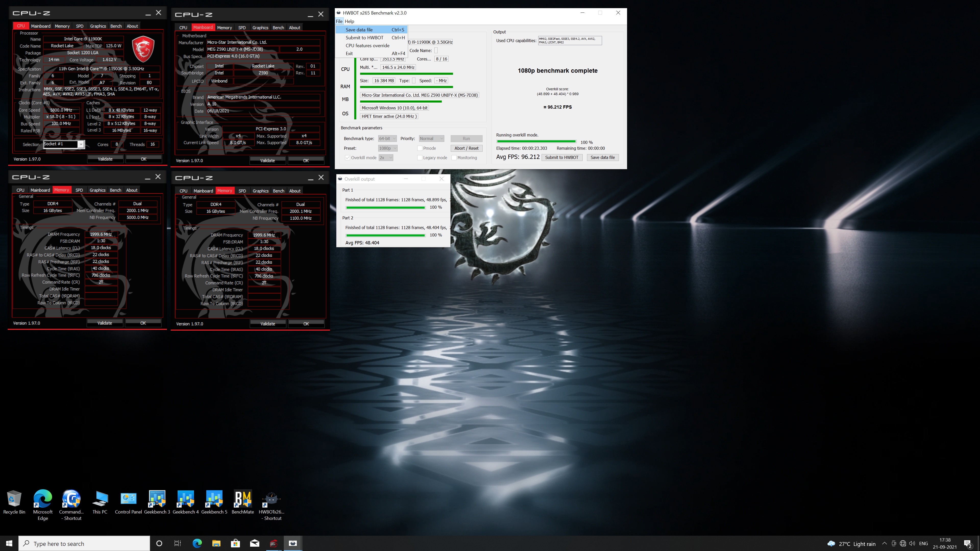Toggle Legacy mode checkbox
This screenshot has height=551, width=980.
click(x=420, y=158)
